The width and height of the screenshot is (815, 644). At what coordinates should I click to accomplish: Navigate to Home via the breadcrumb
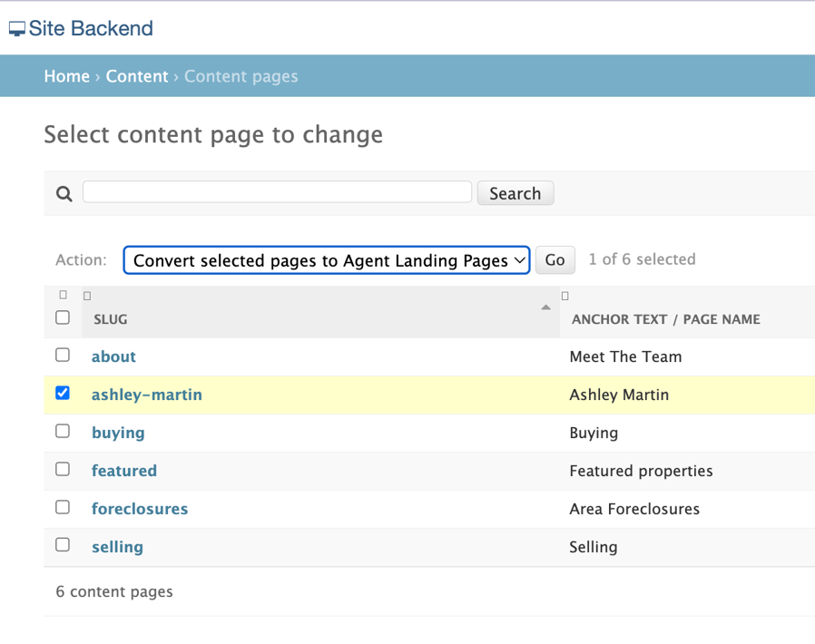(66, 76)
